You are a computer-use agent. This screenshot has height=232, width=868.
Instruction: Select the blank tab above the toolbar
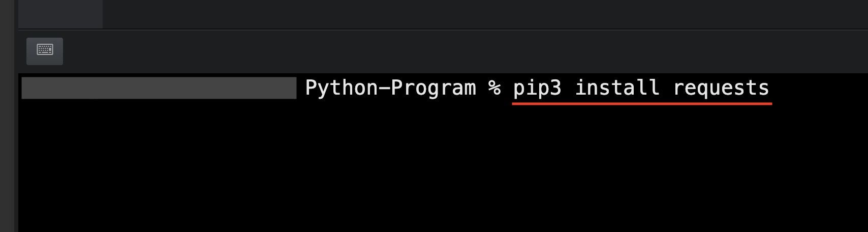60,14
